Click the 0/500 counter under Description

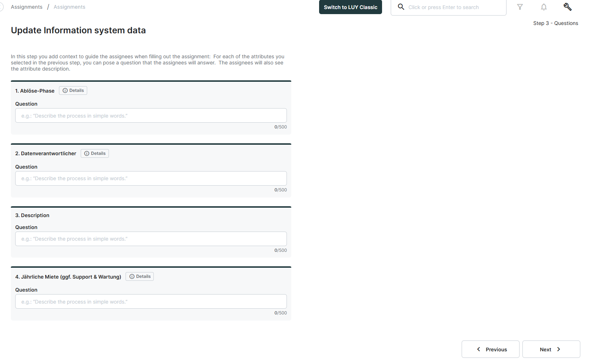(280, 250)
